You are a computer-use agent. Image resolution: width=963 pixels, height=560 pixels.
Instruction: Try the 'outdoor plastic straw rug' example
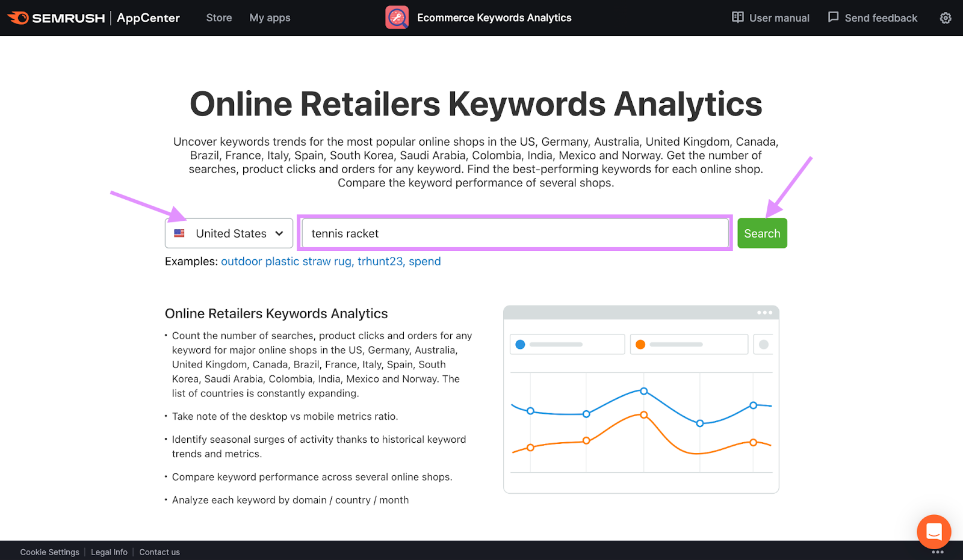tap(286, 262)
